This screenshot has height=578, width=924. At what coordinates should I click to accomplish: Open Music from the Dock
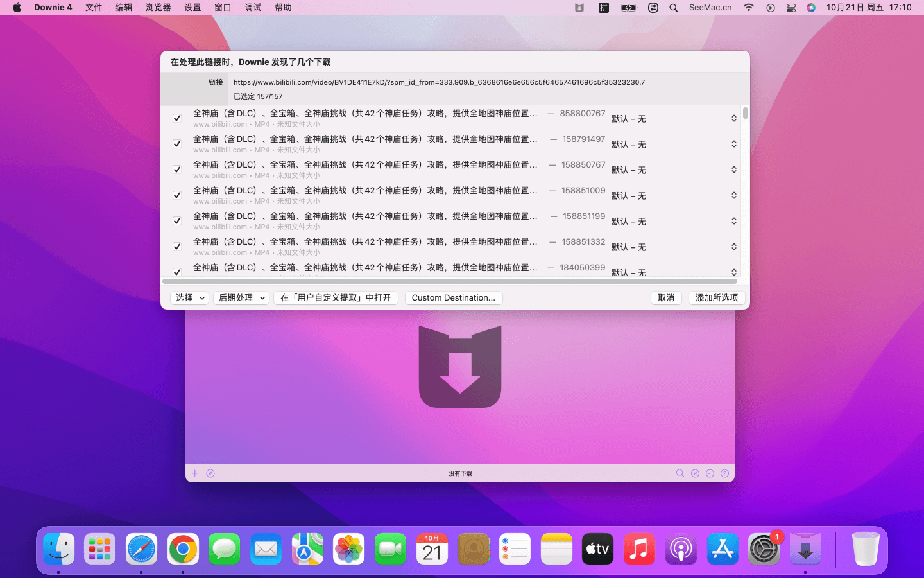[x=639, y=549]
